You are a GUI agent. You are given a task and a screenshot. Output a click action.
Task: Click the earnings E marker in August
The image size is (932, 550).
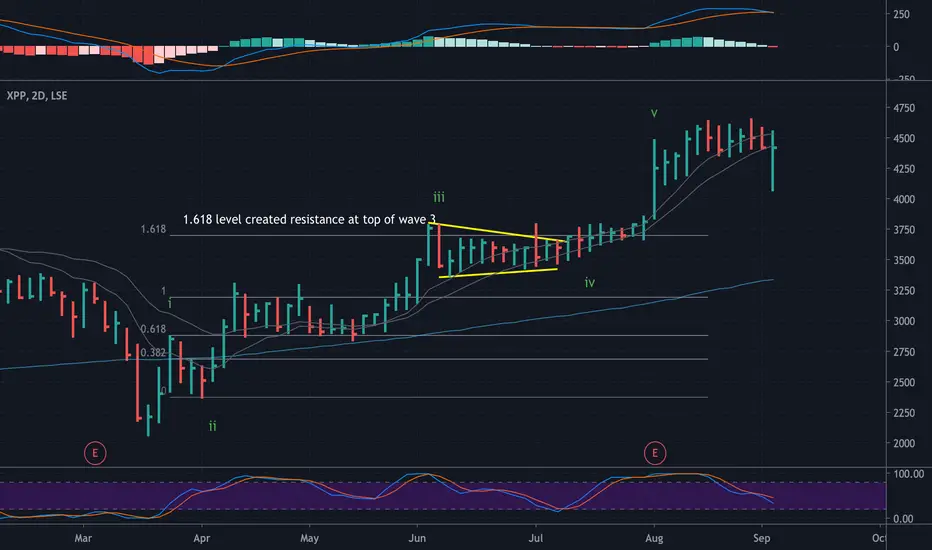tap(655, 453)
